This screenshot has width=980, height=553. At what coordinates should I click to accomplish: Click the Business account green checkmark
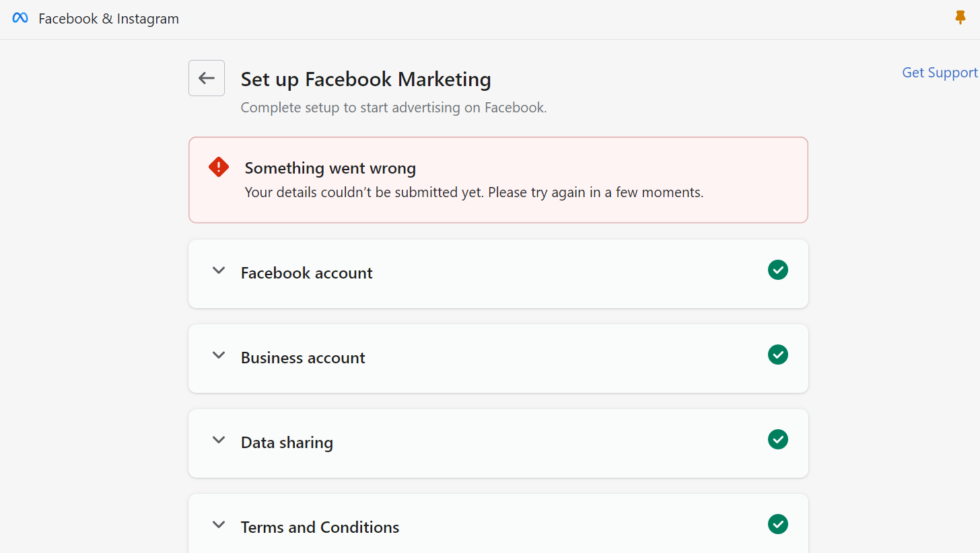pyautogui.click(x=778, y=355)
